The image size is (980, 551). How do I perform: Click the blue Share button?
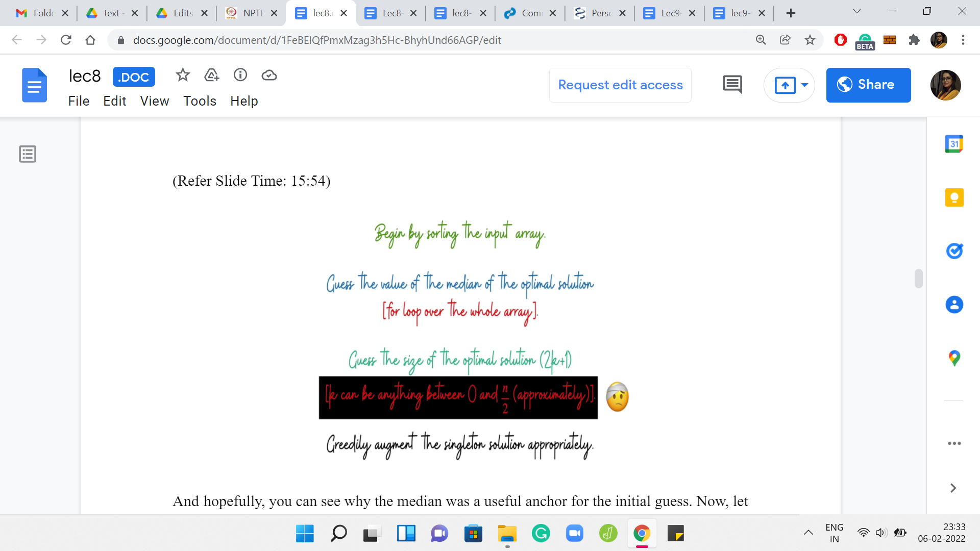pyautogui.click(x=868, y=85)
